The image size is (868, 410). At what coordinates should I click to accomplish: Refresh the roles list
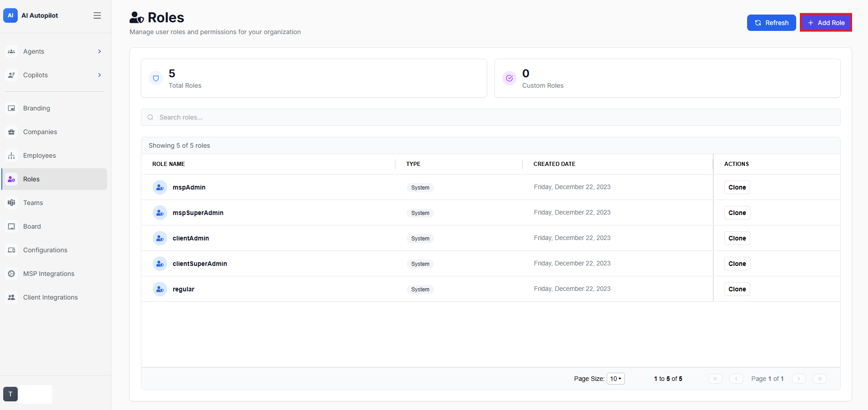(772, 23)
